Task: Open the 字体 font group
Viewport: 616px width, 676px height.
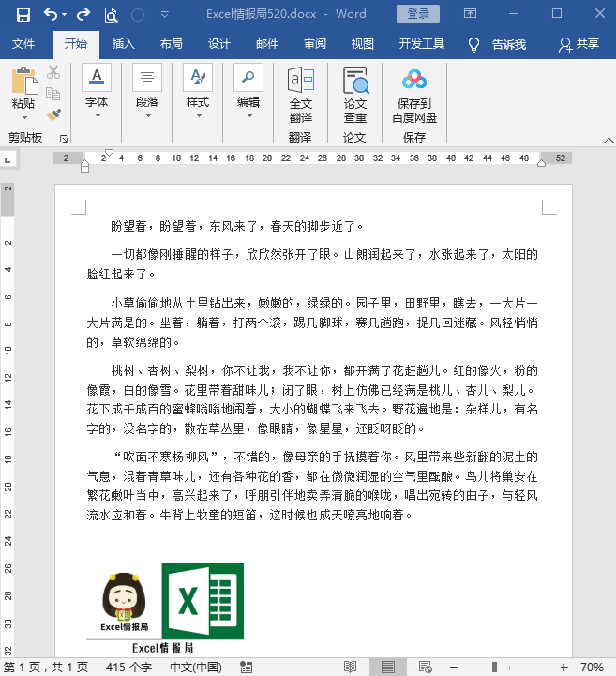Action: tap(97, 91)
